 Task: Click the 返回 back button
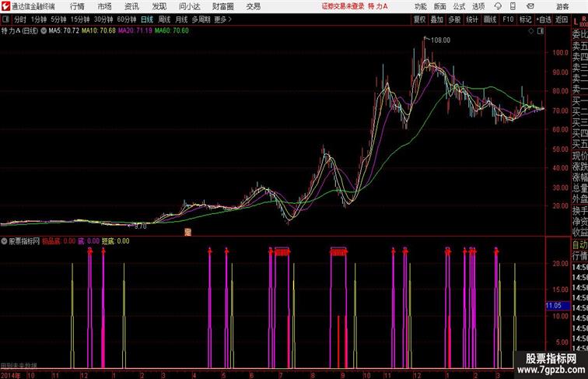coord(561,19)
